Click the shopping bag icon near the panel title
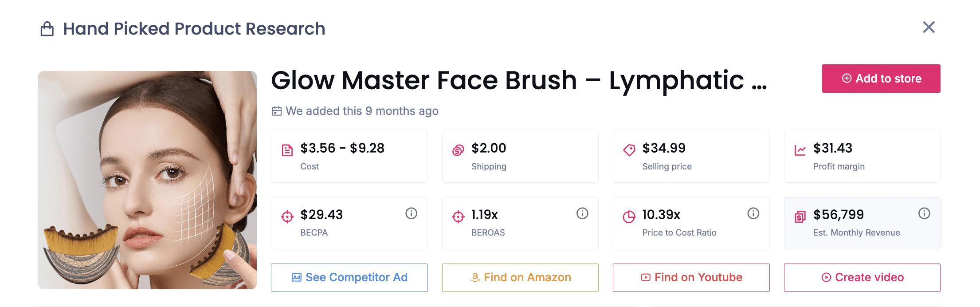This screenshot has width=980, height=307. click(46, 28)
